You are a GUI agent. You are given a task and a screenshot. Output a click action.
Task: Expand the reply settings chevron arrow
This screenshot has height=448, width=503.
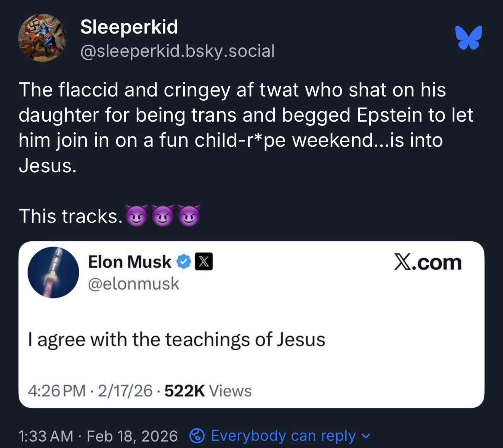click(x=366, y=436)
